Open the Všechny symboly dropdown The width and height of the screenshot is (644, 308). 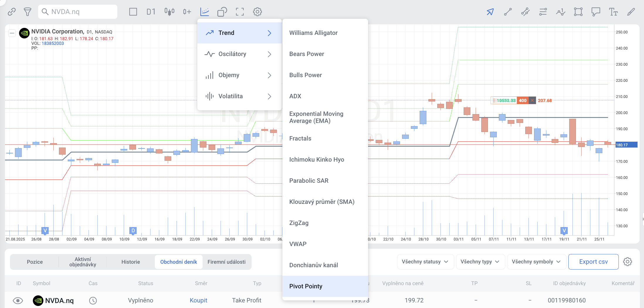tap(537, 262)
